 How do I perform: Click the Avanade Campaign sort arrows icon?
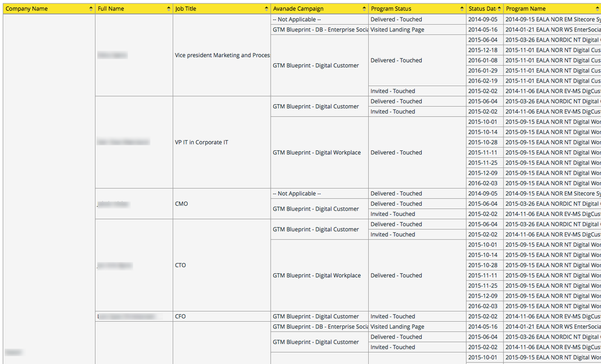(x=364, y=9)
